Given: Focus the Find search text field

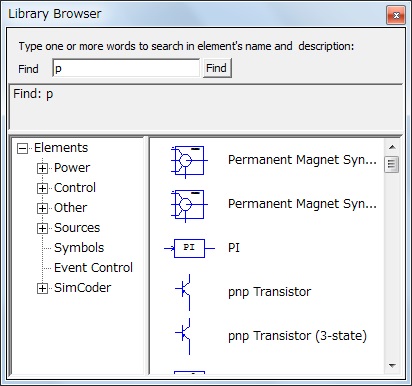Looking at the screenshot, I should coord(126,68).
